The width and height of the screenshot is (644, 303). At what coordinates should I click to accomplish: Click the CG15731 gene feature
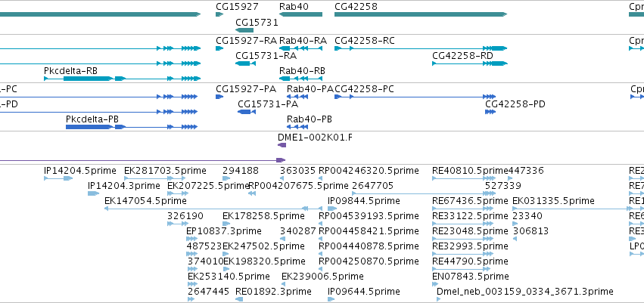pyautogui.click(x=244, y=30)
